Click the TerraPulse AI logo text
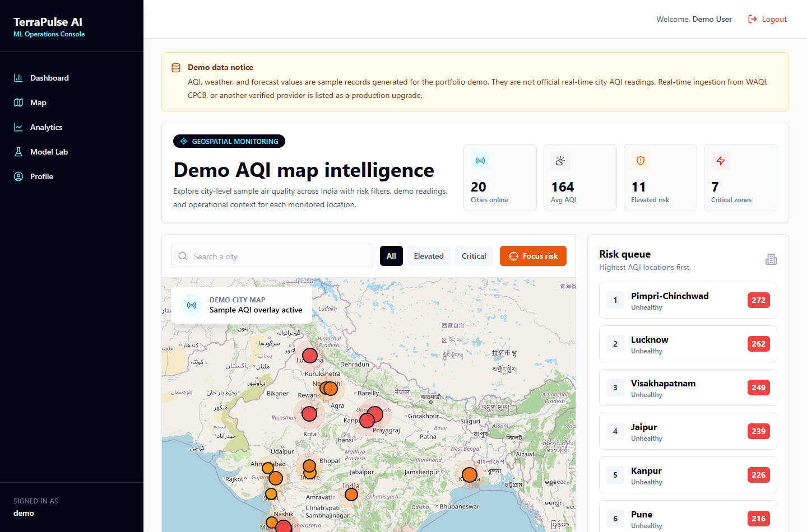 (48, 22)
